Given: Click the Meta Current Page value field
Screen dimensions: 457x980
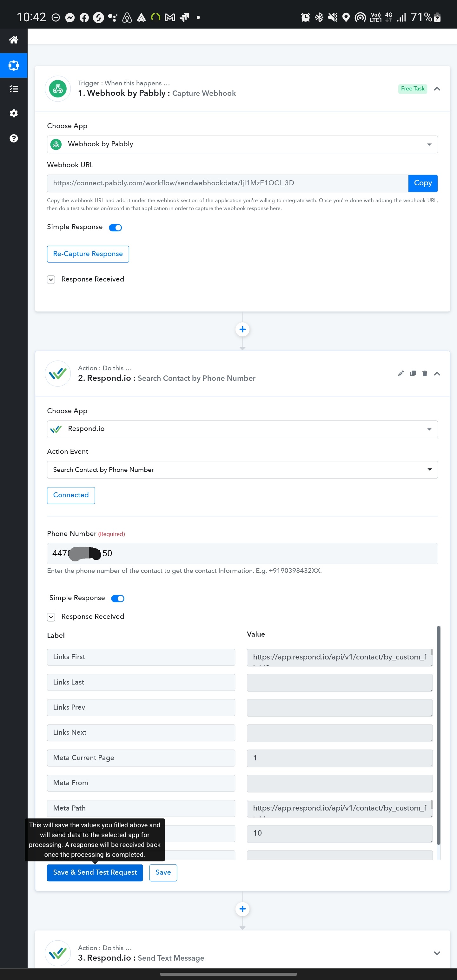Looking at the screenshot, I should pyautogui.click(x=340, y=758).
